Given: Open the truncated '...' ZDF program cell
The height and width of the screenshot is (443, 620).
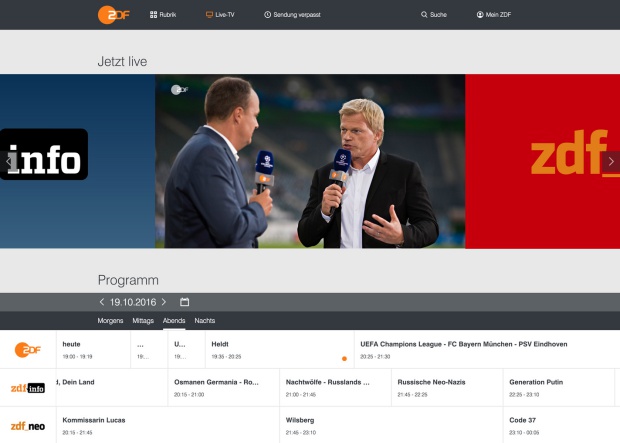Looking at the screenshot, I should (x=149, y=350).
